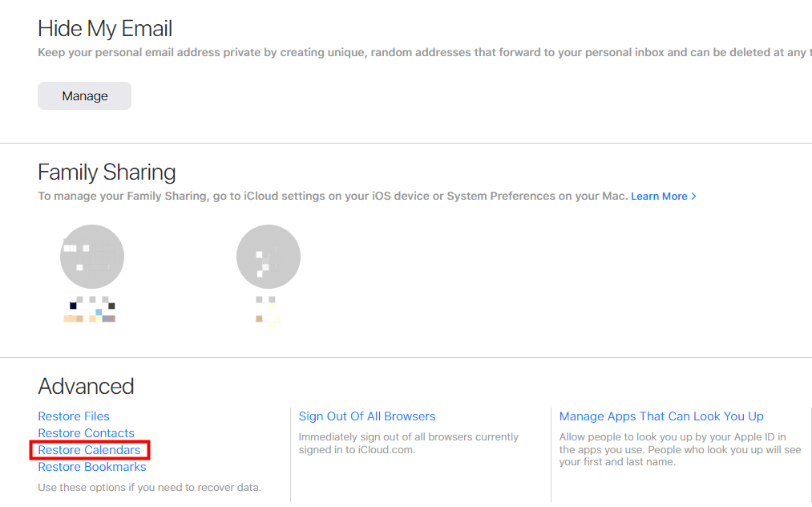Click the Advanced section heading

click(86, 387)
